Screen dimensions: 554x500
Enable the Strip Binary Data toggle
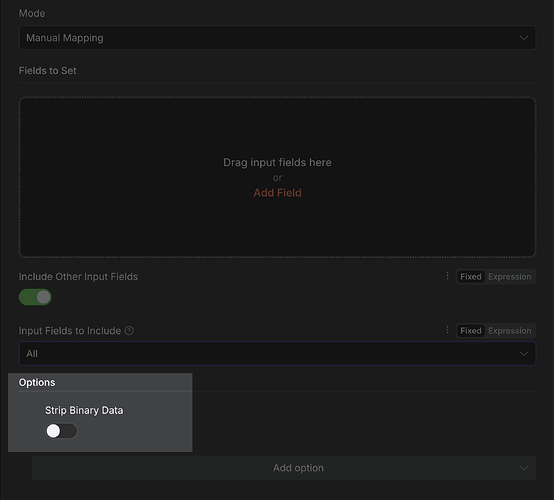[x=61, y=431]
